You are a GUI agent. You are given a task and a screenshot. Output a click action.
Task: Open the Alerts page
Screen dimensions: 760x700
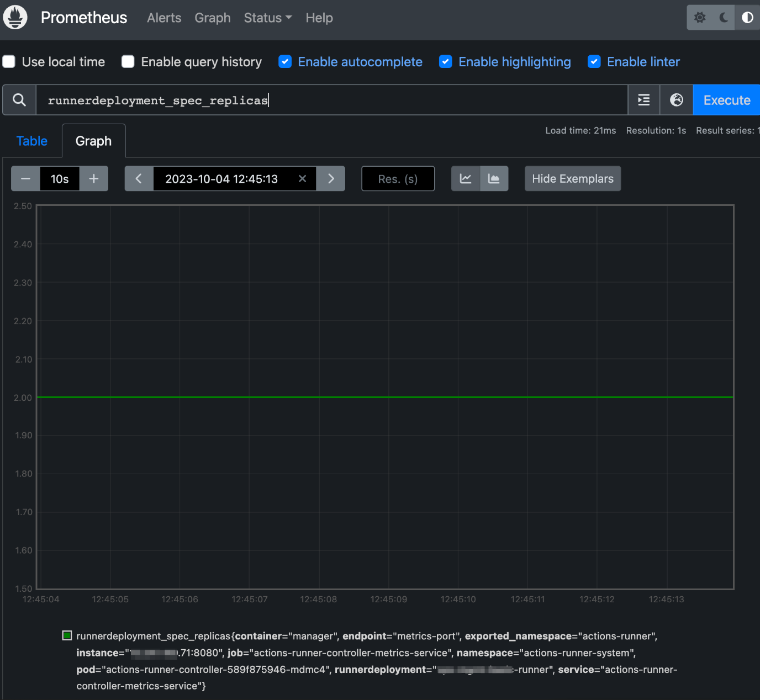164,18
